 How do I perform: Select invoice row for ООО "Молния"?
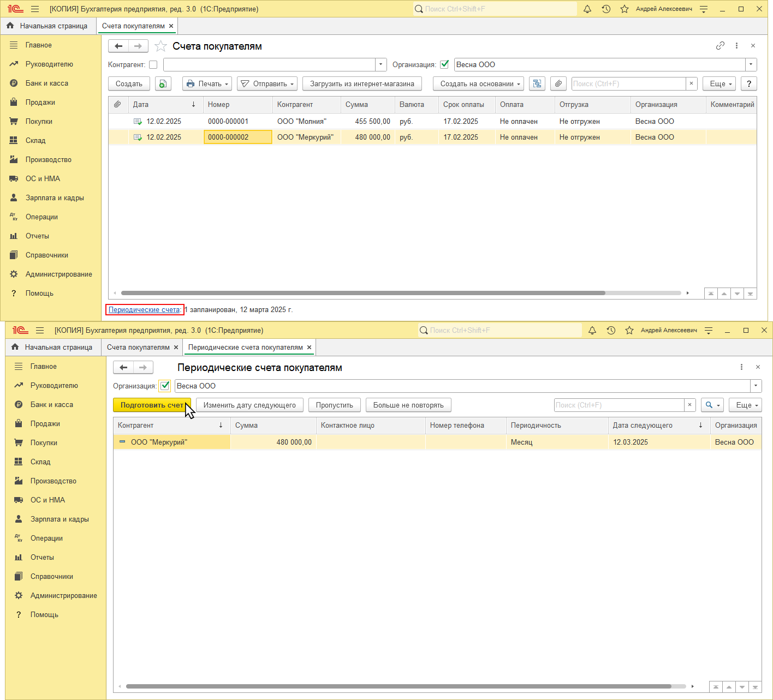point(301,121)
